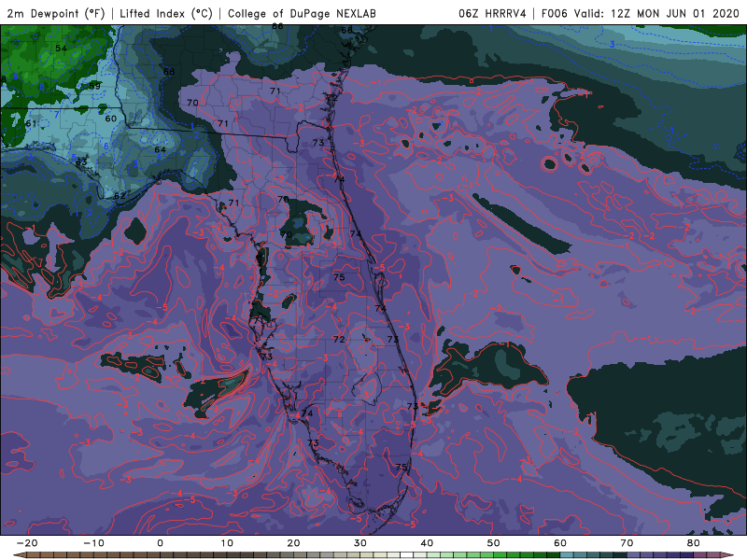The width and height of the screenshot is (747, 560).
Task: Click the '12Z MON JUN 01 2020' valid time
Action: 674,13
